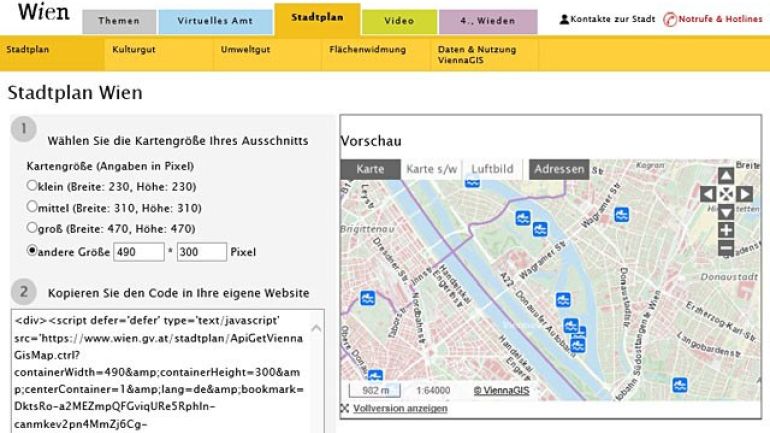The height and width of the screenshot is (433, 770).
Task: Select the groß map size option
Action: click(32, 227)
